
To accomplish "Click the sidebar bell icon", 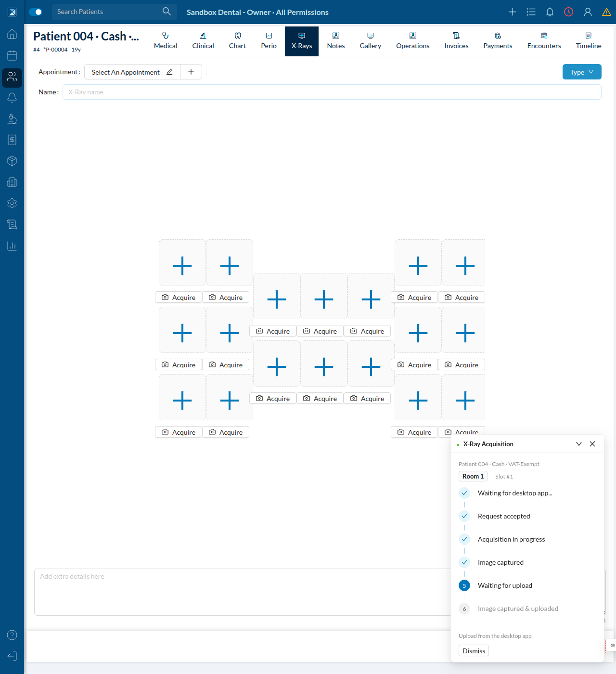I will (x=12, y=98).
